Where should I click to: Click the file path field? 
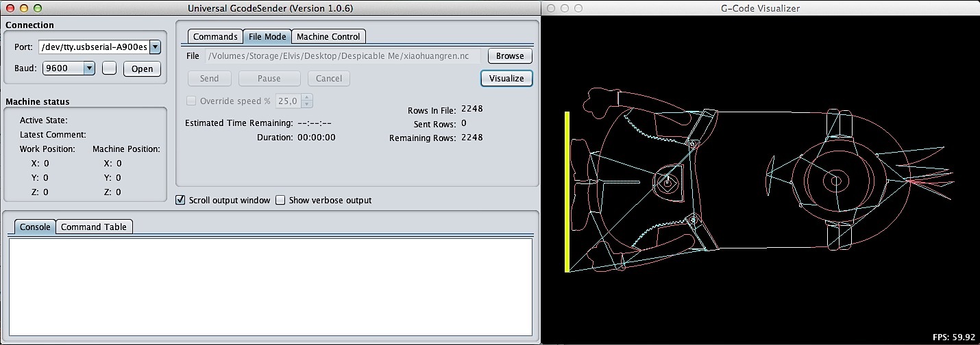click(343, 56)
